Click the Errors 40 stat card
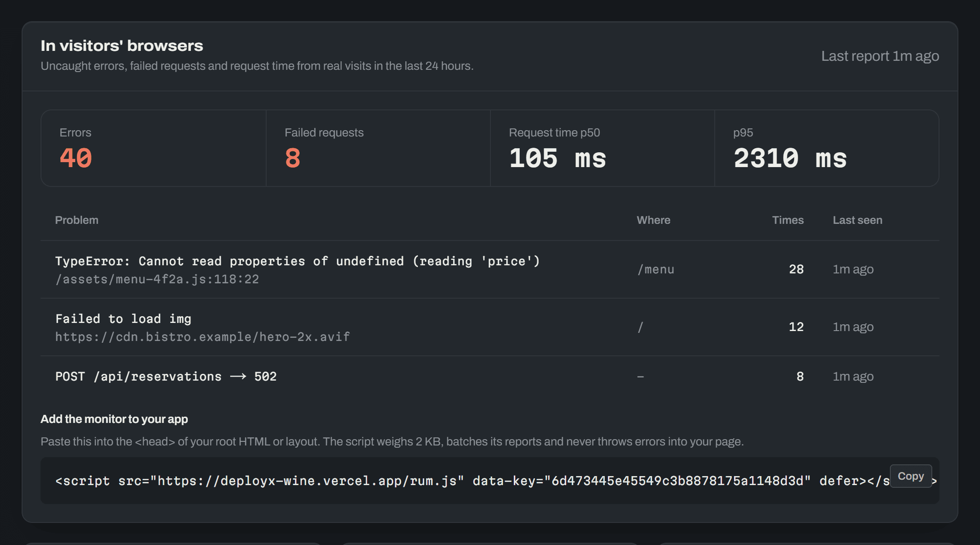 coord(154,148)
